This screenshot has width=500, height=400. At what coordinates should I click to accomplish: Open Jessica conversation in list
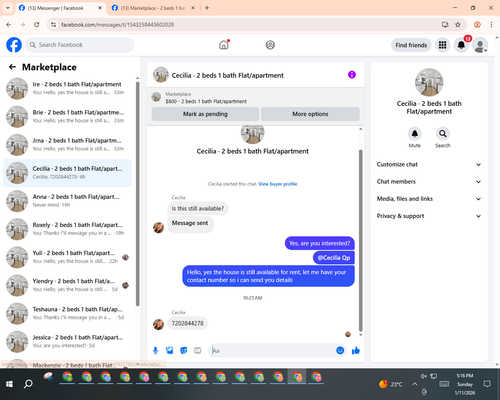tap(68, 341)
